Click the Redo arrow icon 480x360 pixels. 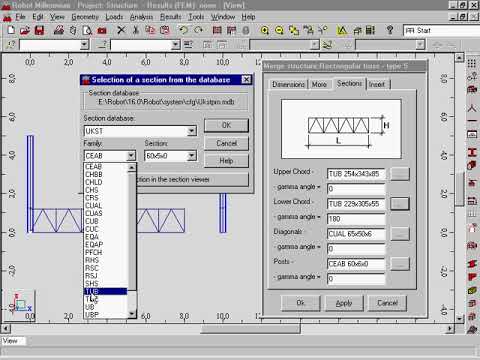[198, 30]
